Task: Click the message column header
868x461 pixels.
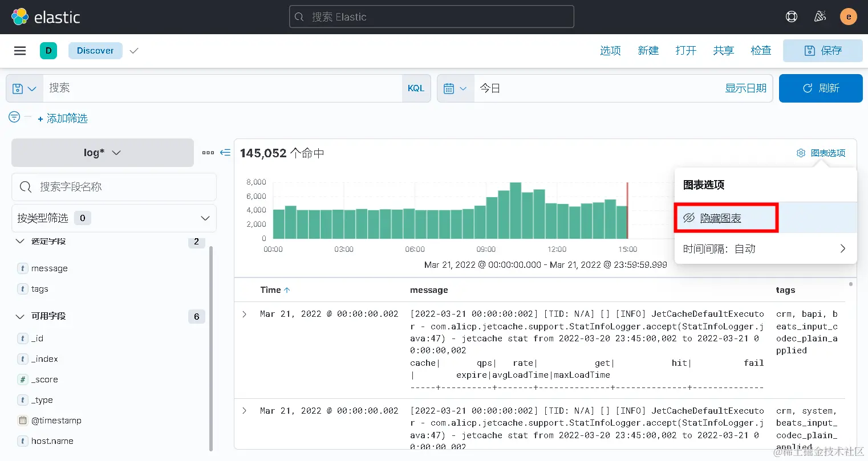Action: tap(429, 290)
